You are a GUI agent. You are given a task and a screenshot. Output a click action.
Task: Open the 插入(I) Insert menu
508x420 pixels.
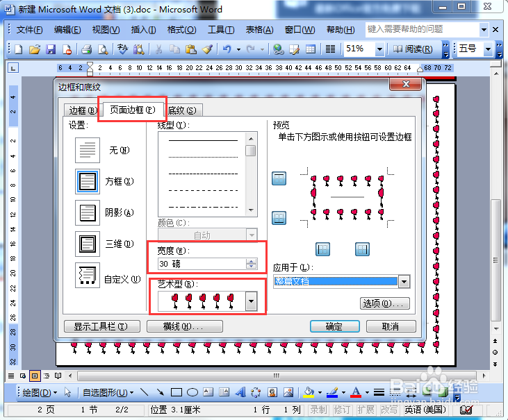(143, 30)
